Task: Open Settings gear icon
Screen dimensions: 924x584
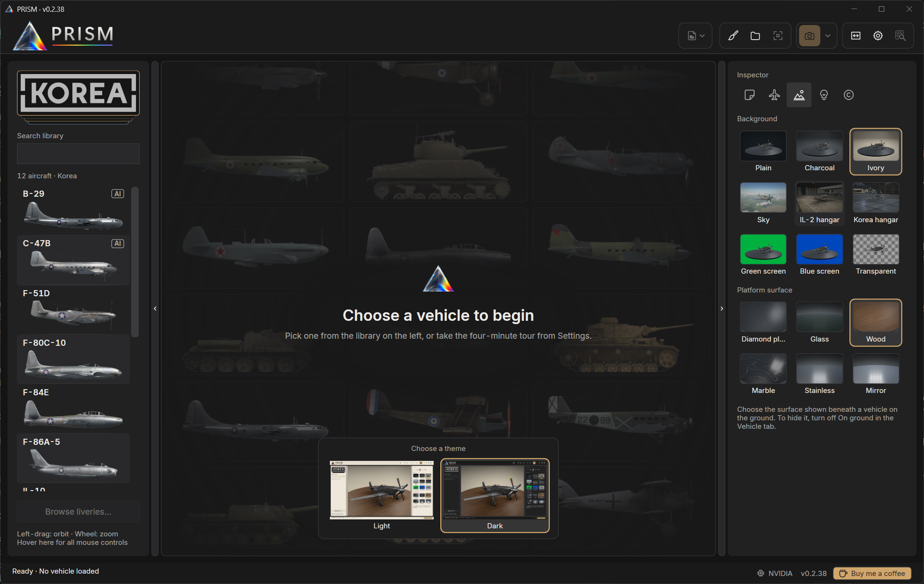Action: pos(878,36)
